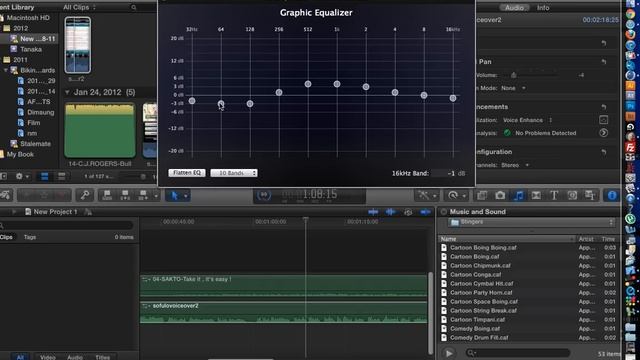Open Music and Sound browser note icon
The image size is (640, 360).
pyautogui.click(x=518, y=196)
